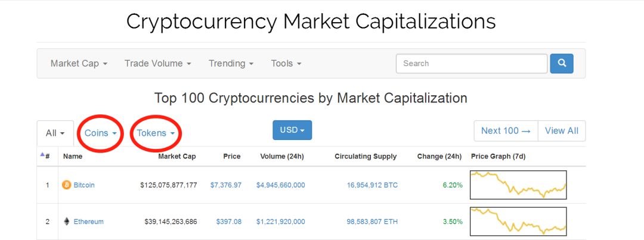Open the Ethereum name link

(x=88, y=222)
